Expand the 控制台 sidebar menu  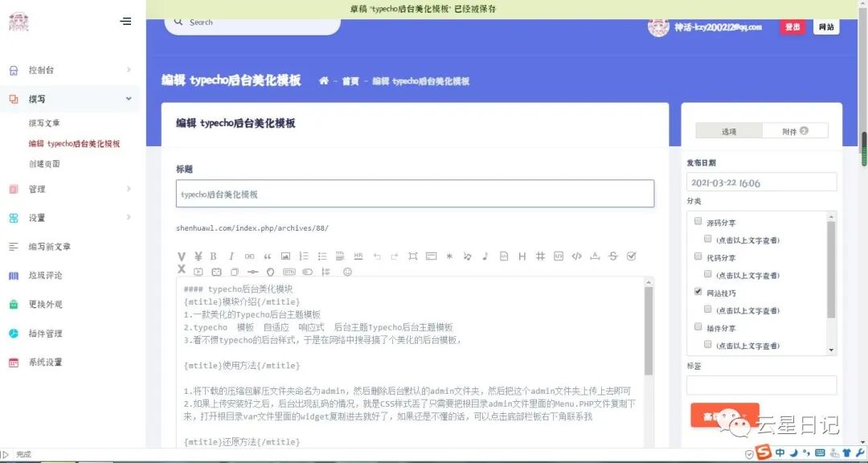(70, 70)
